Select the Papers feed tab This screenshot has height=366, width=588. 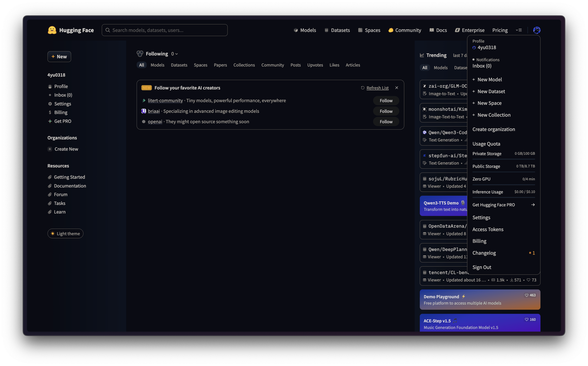coord(220,65)
